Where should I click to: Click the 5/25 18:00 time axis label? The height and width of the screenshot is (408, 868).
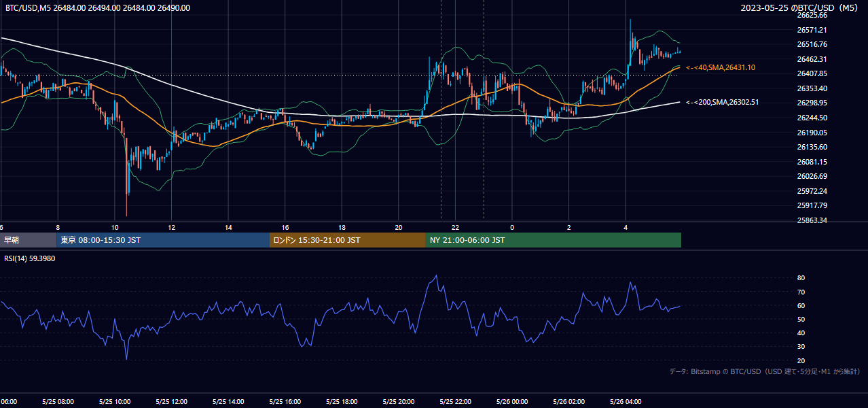pos(342,401)
